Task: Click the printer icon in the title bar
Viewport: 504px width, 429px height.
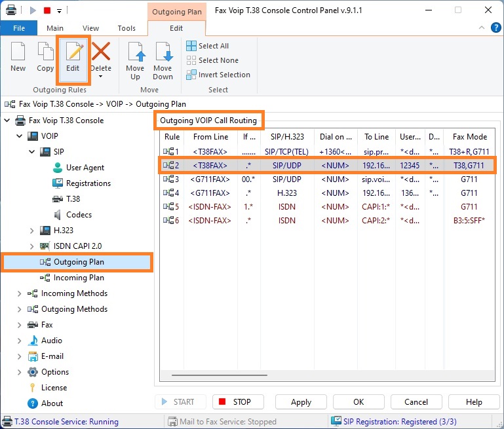Action: [11, 10]
